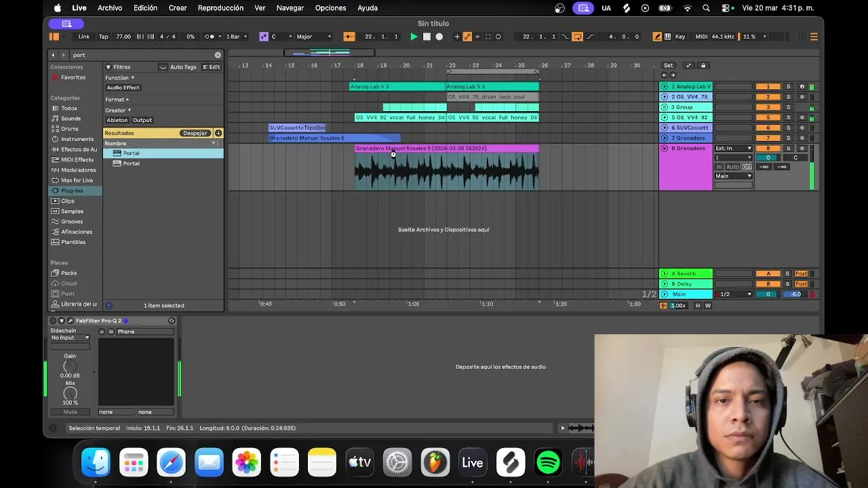Image resolution: width=868 pixels, height=488 pixels.
Task: Toggle track activator 1 for Analog Lab V
Action: [768, 87]
